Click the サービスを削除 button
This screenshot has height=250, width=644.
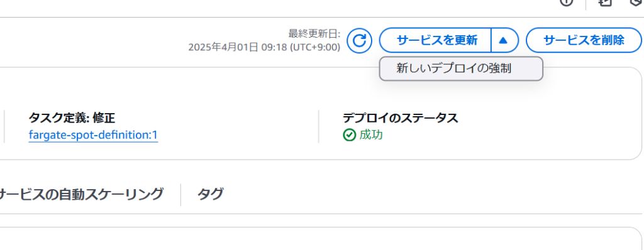click(584, 40)
